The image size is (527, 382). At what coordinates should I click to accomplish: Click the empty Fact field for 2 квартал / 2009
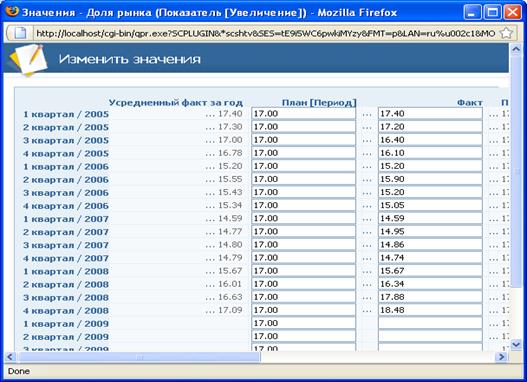pyautogui.click(x=430, y=336)
